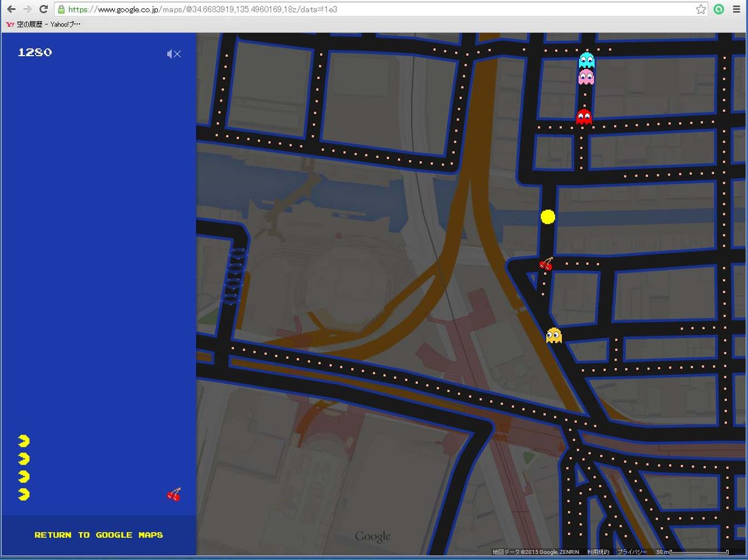Open the Chrome hamburger menu

click(x=736, y=9)
